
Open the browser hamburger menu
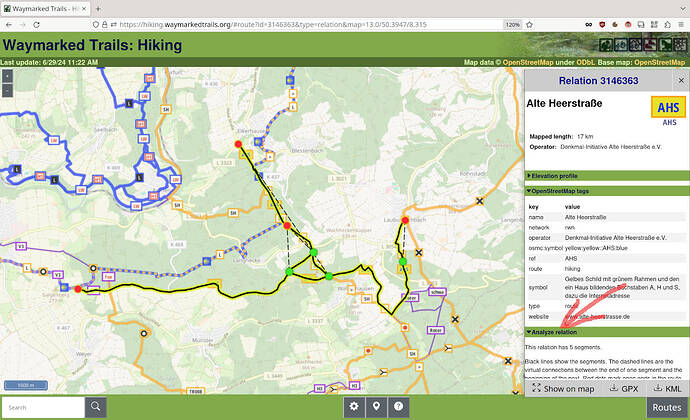(x=681, y=25)
